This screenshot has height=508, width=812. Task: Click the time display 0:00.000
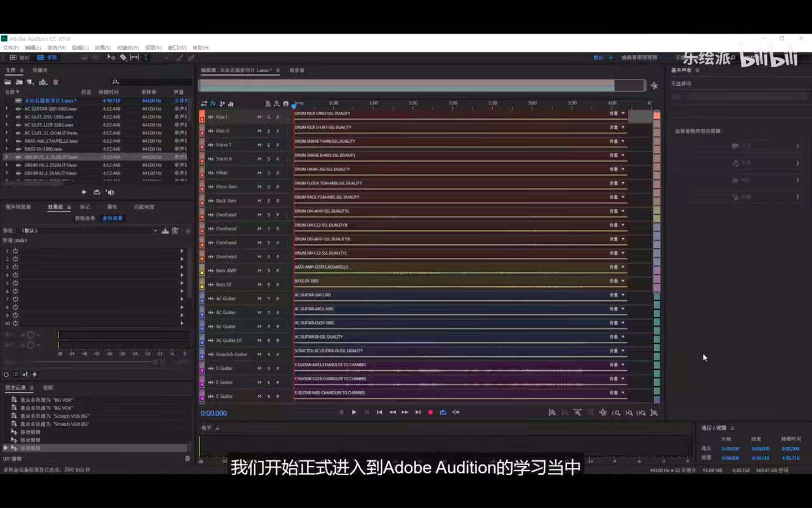point(214,413)
